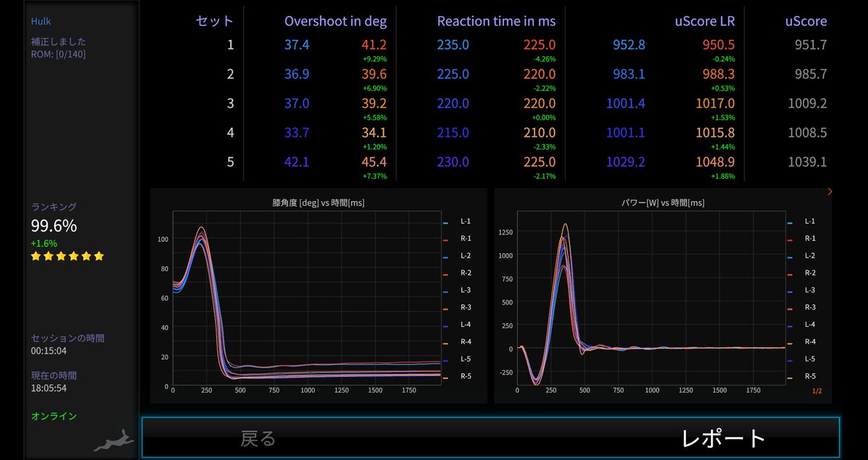
Task: Open the レポート screen
Action: click(723, 438)
